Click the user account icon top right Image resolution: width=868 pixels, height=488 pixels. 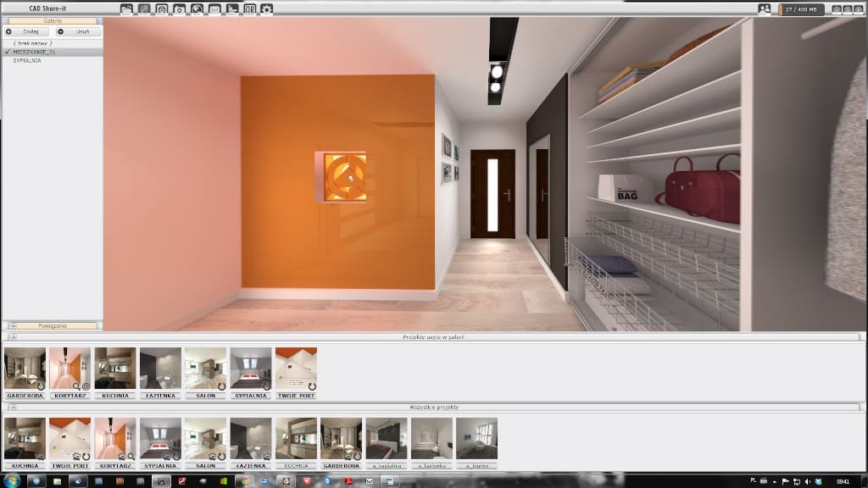[764, 8]
